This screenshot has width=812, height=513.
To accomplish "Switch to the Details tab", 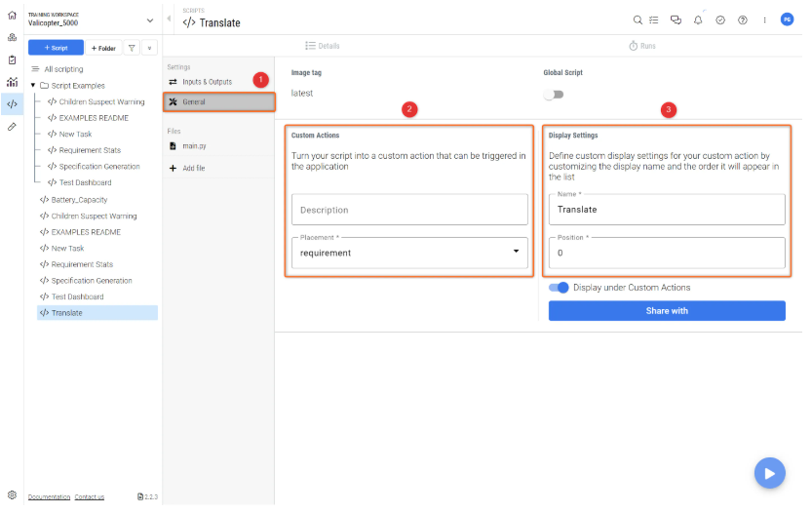I will 322,46.
